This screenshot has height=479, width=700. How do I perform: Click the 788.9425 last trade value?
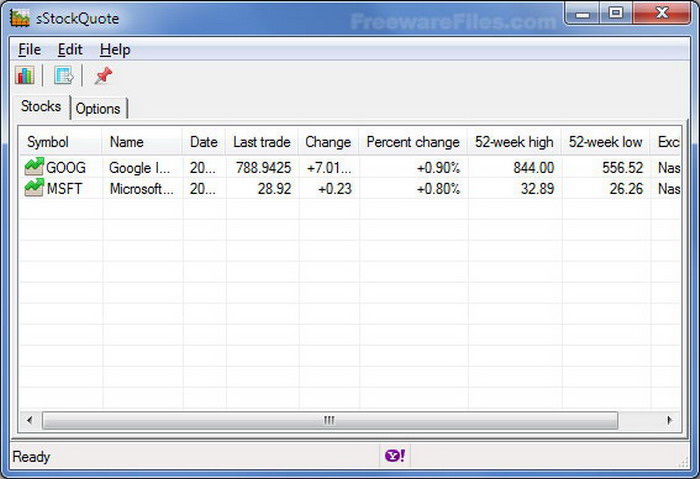pyautogui.click(x=263, y=167)
